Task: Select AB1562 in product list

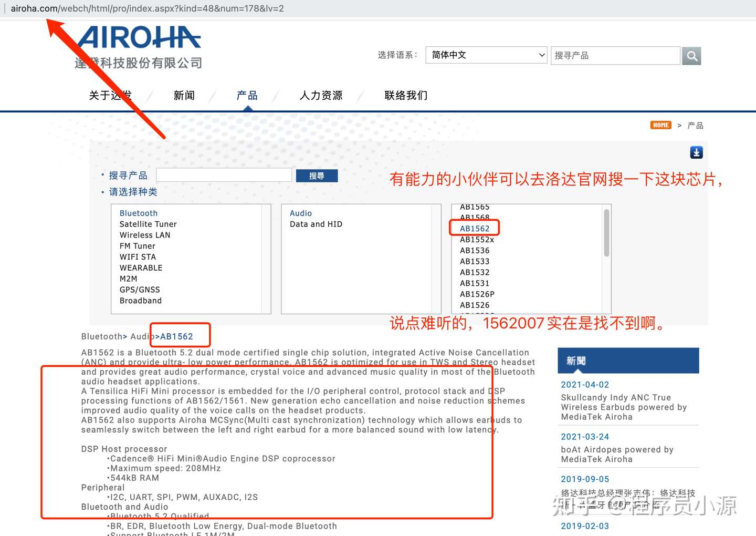Action: [x=475, y=229]
